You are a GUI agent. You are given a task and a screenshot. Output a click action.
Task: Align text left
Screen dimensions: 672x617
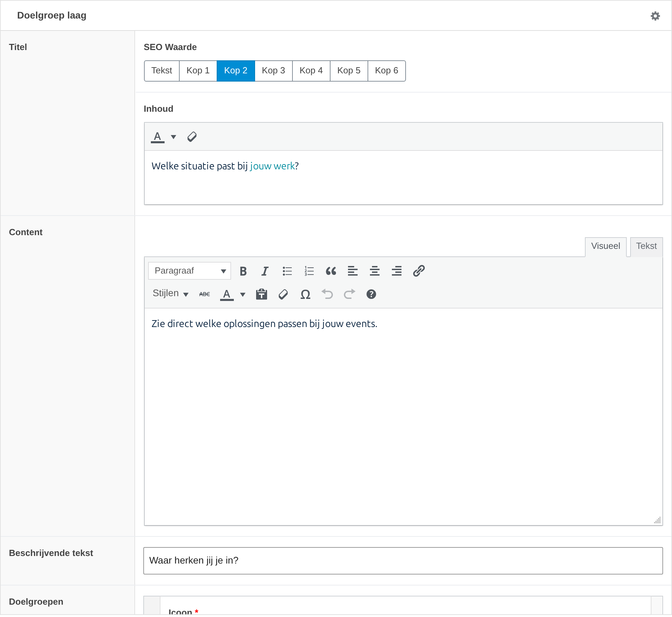click(353, 271)
